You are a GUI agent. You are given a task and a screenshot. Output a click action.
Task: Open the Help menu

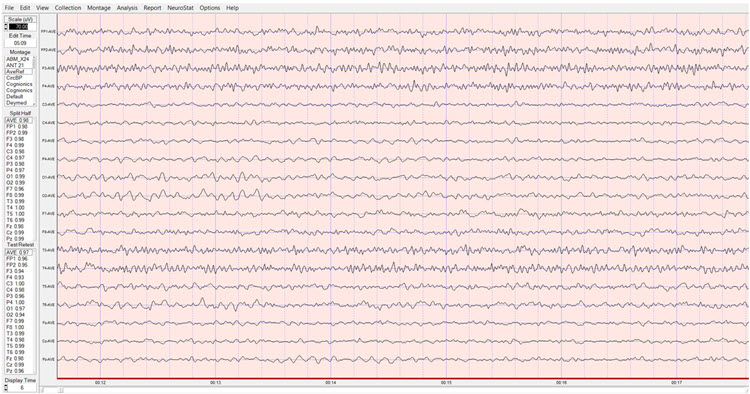point(232,8)
